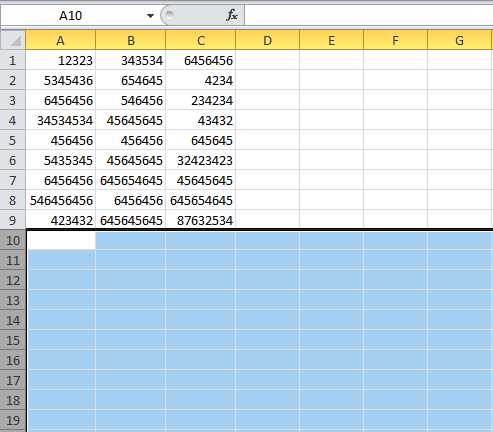
Task: Click cell A7 with 6456456
Action: 61,180
